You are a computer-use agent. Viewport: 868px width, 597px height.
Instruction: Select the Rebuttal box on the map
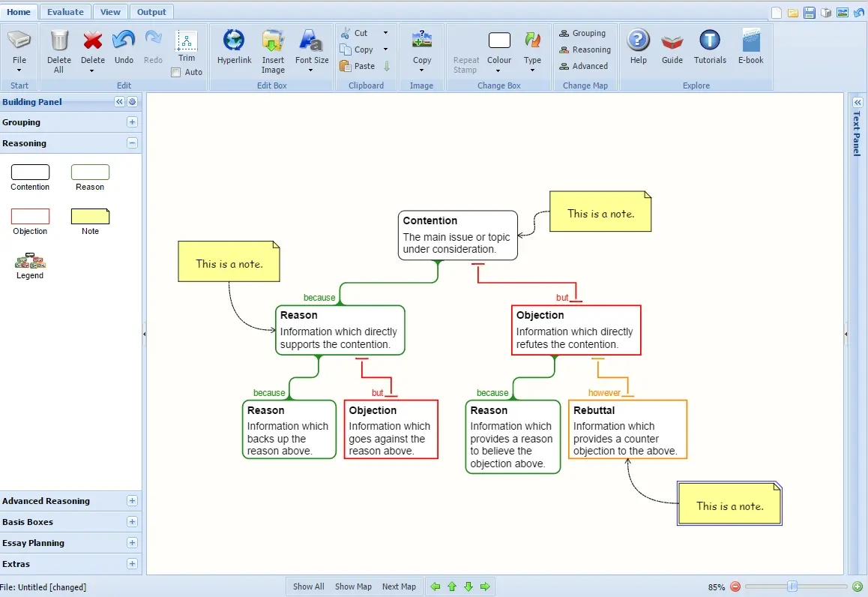(x=627, y=430)
